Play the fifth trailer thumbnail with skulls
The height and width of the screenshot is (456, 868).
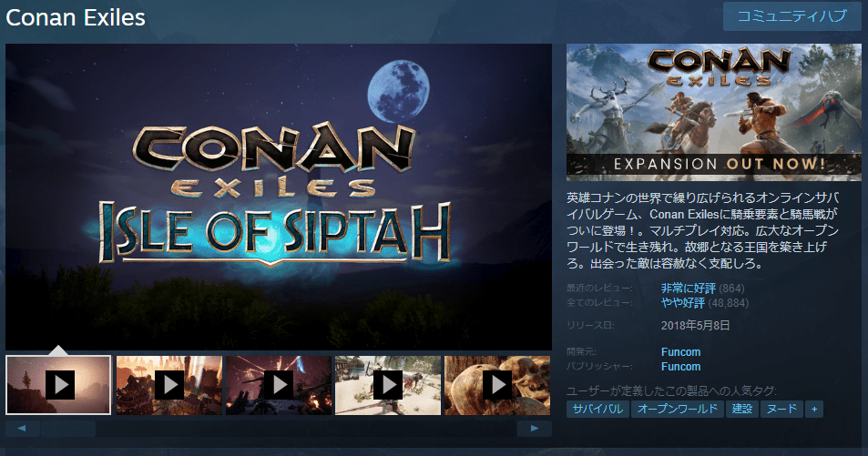tap(497, 385)
